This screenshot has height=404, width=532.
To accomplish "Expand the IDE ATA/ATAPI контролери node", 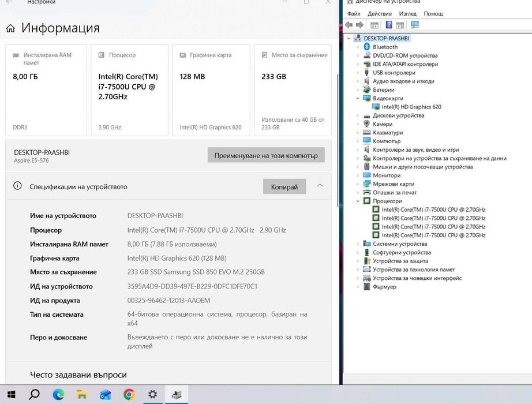I will (x=357, y=64).
